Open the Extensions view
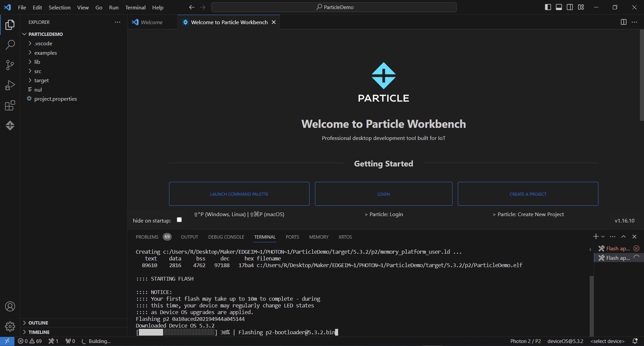The image size is (644, 346). (10, 106)
